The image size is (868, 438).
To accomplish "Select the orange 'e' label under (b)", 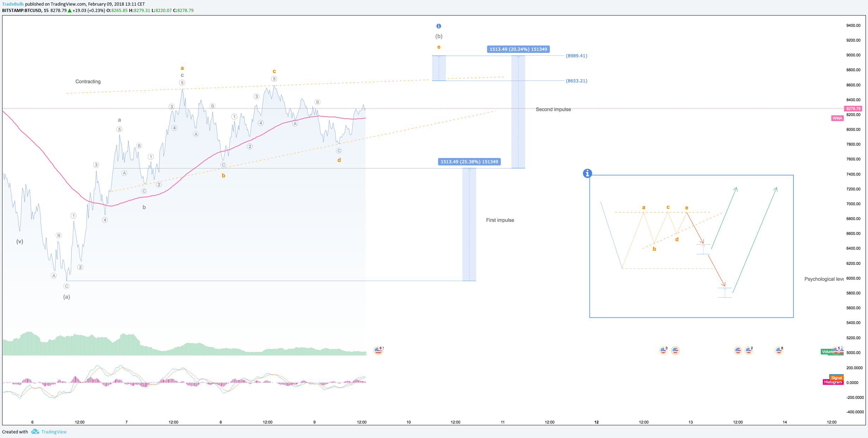I will [439, 47].
